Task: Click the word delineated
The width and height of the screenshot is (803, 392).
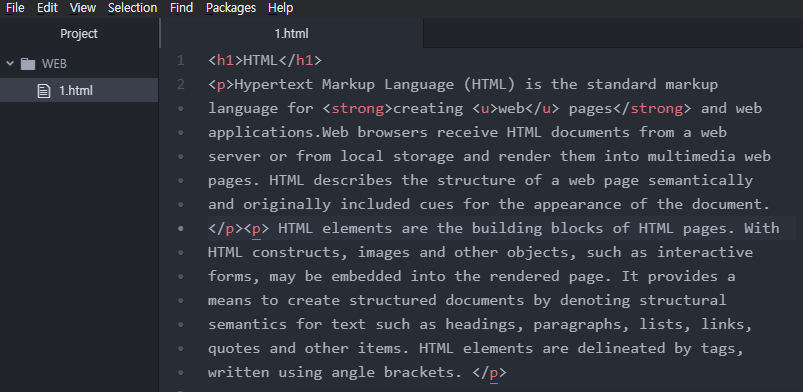Action: click(x=622, y=349)
